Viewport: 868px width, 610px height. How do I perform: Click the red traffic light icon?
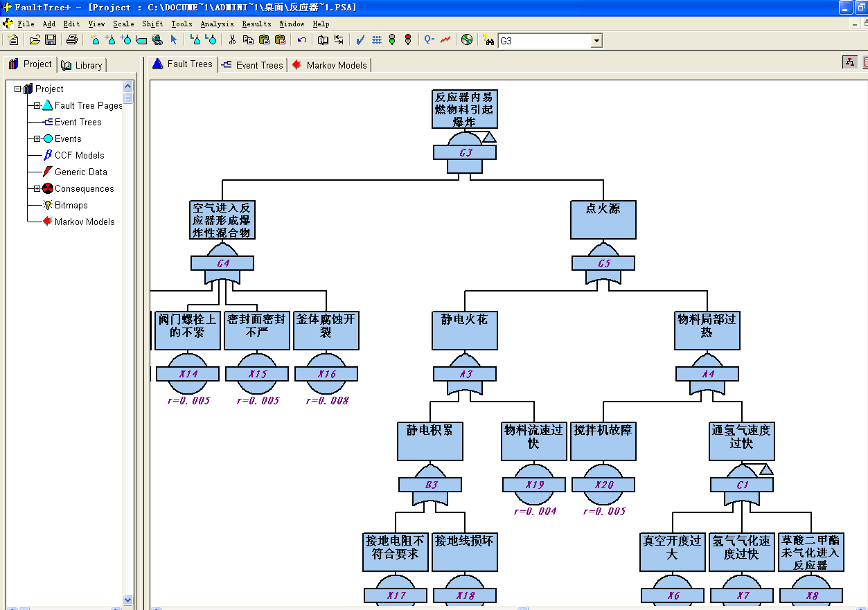pyautogui.click(x=408, y=40)
